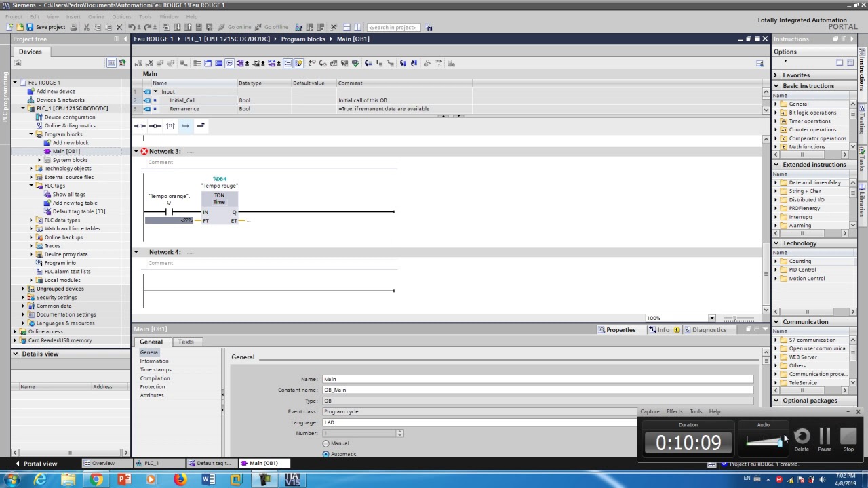Click the split editor vertically icon

pos(357,27)
